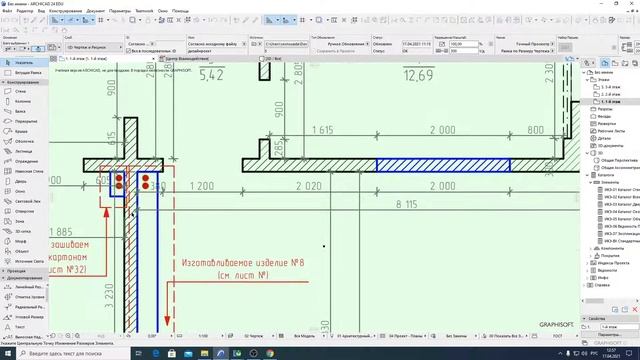The height and width of the screenshot is (360, 640).
Task: Select the Дверь door tool
Action: 24,181
